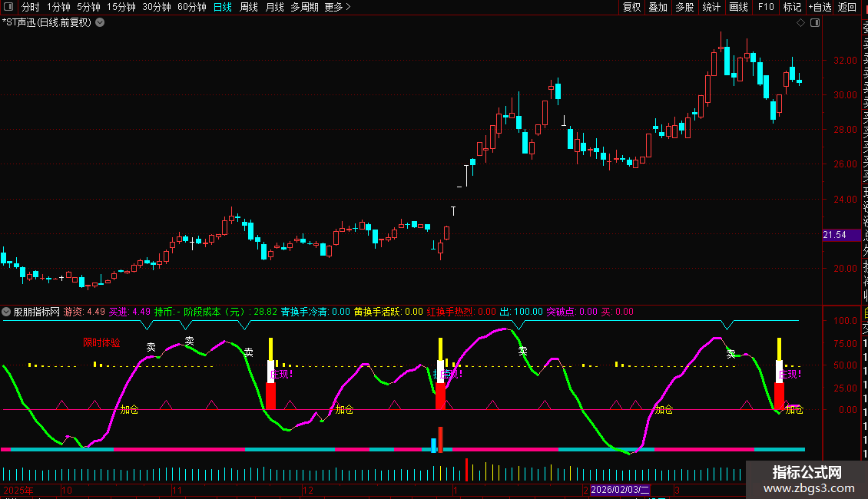Click 游资: 4.49 indicator value

pyautogui.click(x=84, y=312)
